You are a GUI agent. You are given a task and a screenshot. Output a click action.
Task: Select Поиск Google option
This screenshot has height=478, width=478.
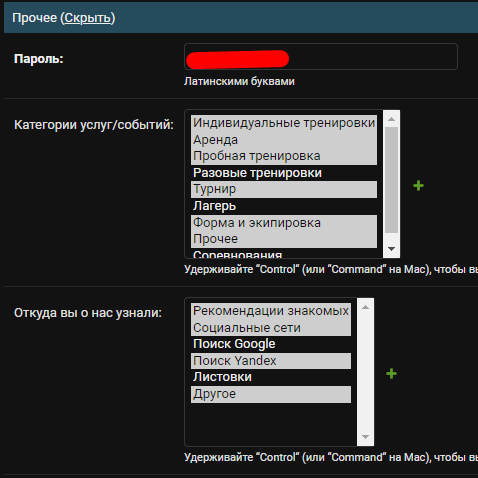271,344
